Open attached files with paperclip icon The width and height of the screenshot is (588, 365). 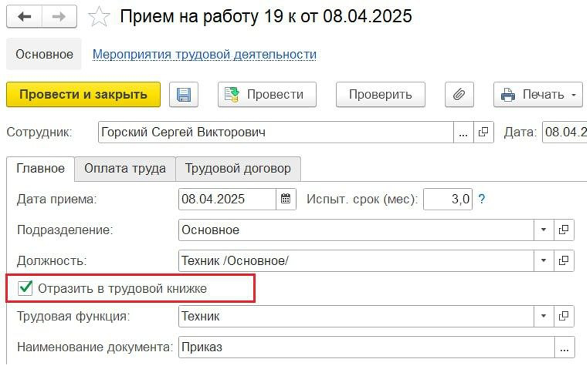458,95
